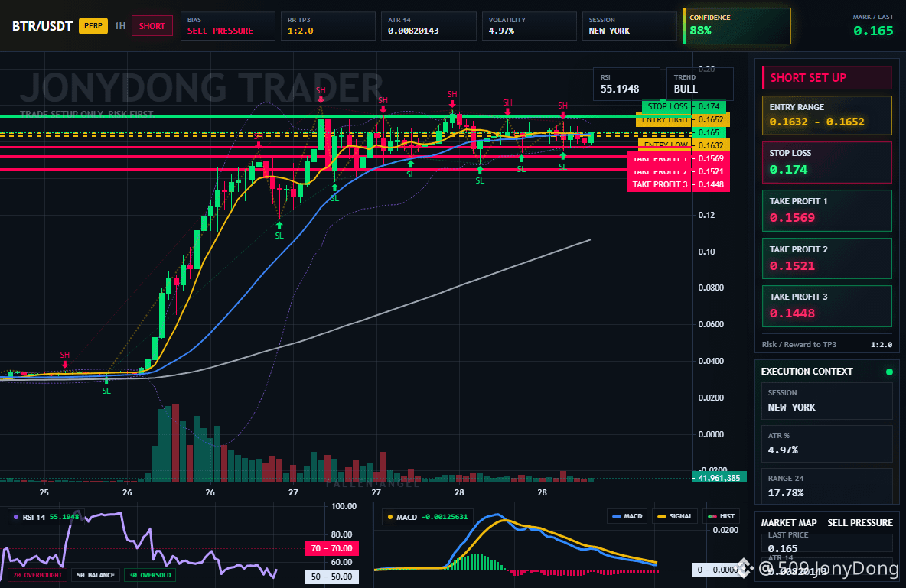Toggle the 50 BALANCE level tag

(96, 575)
